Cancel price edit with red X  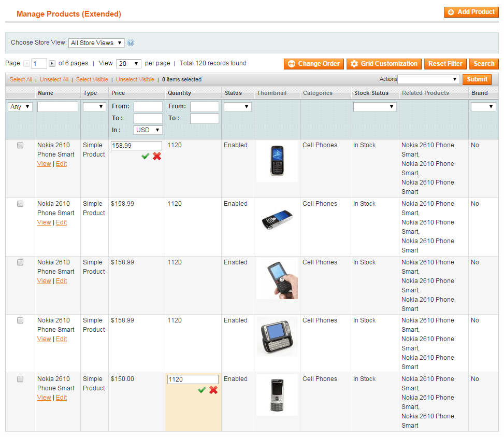coord(157,156)
